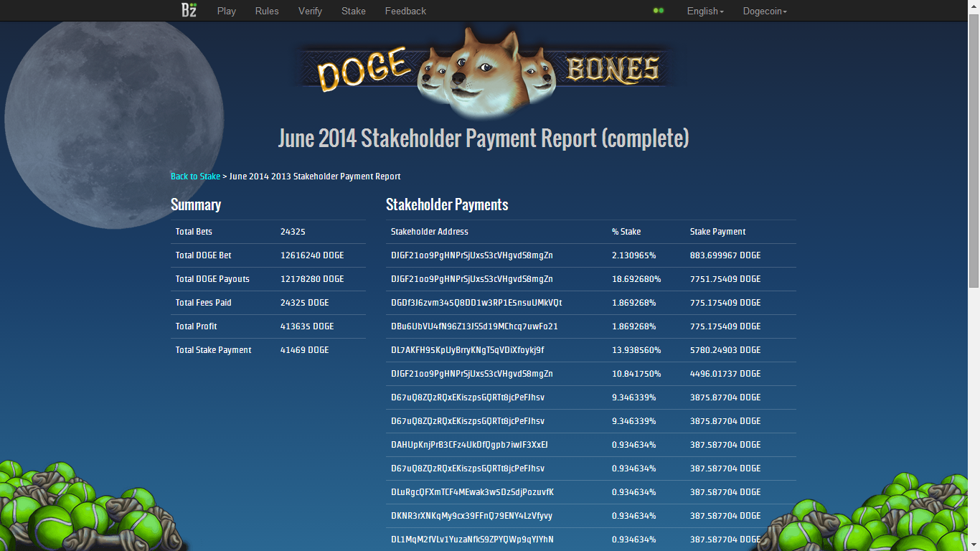Image resolution: width=980 pixels, height=551 pixels.
Task: Open the Verify menu item
Action: click(310, 11)
